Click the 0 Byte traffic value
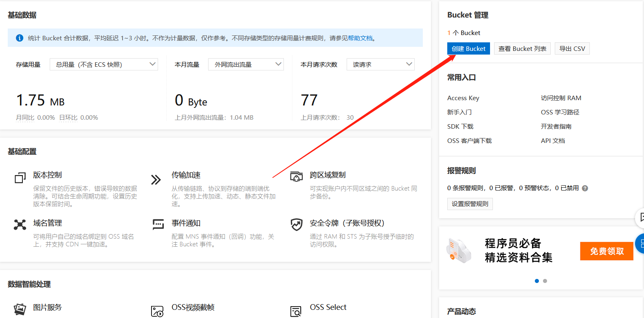The image size is (644, 318). [191, 100]
